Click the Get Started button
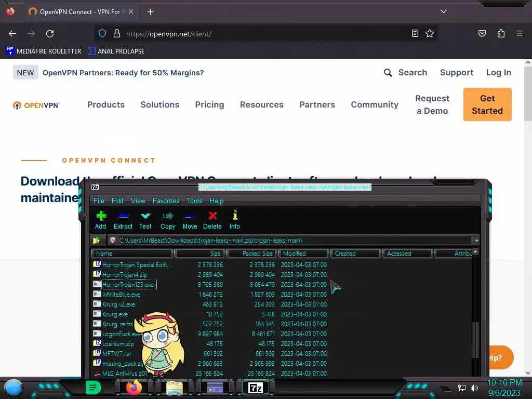The image size is (532, 399). 487,104
